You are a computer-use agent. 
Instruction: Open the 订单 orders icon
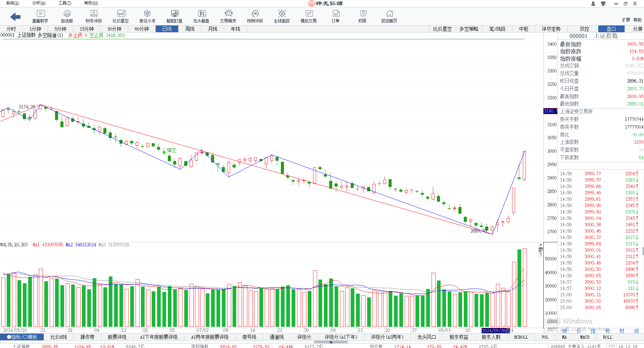[x=336, y=16]
